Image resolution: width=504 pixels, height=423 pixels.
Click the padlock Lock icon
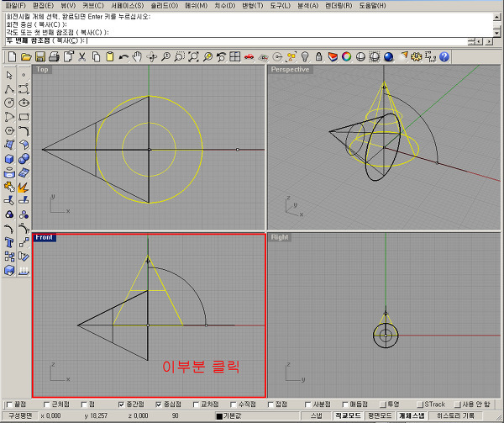pyautogui.click(x=318, y=57)
